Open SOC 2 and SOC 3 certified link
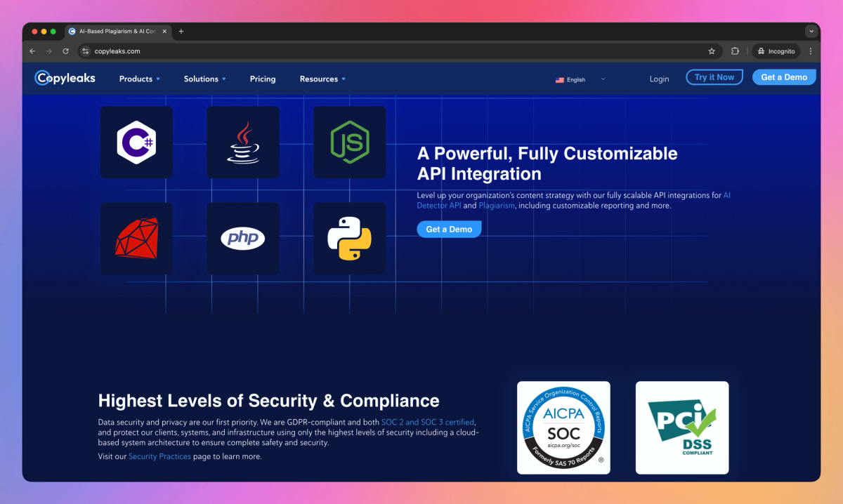Viewport: 843px width, 504px height. coord(428,423)
